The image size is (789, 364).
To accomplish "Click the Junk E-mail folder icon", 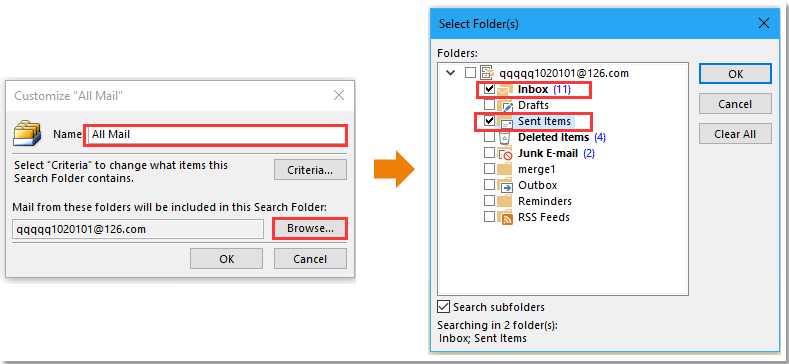I will (x=505, y=154).
